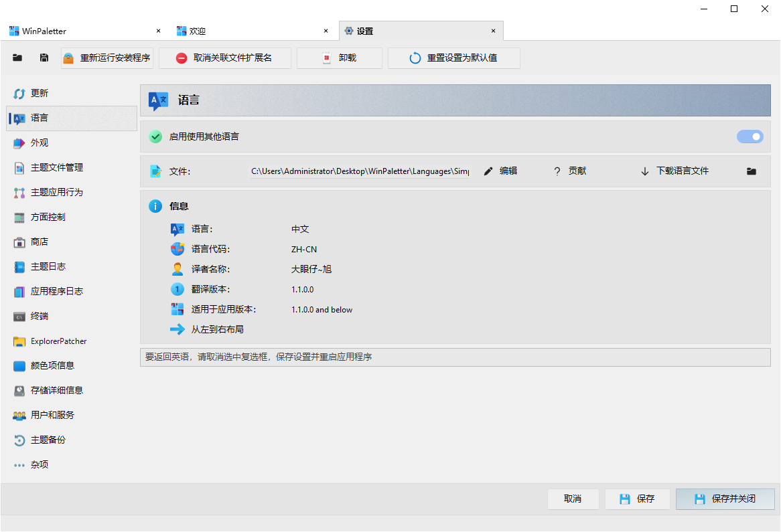Click 取消 cancel button
The image size is (781, 532).
(x=573, y=499)
